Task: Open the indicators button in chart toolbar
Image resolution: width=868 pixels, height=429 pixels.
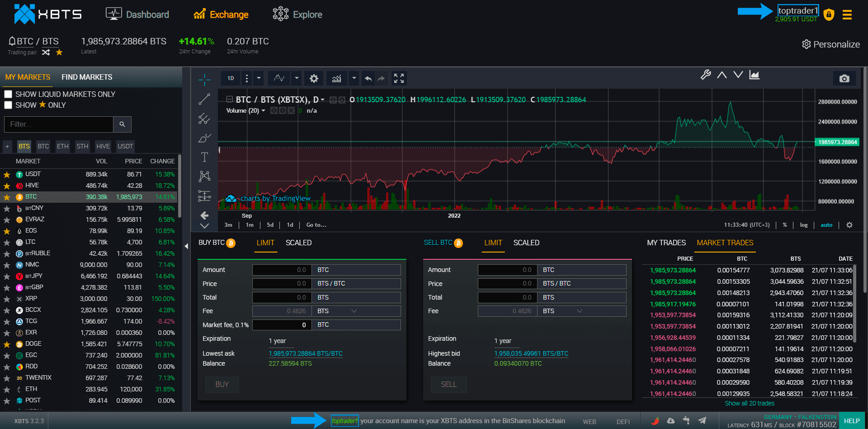Action: click(x=337, y=78)
